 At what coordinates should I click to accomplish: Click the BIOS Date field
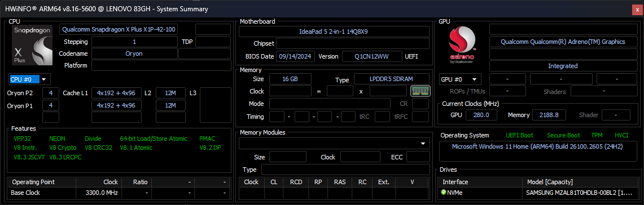(x=295, y=56)
